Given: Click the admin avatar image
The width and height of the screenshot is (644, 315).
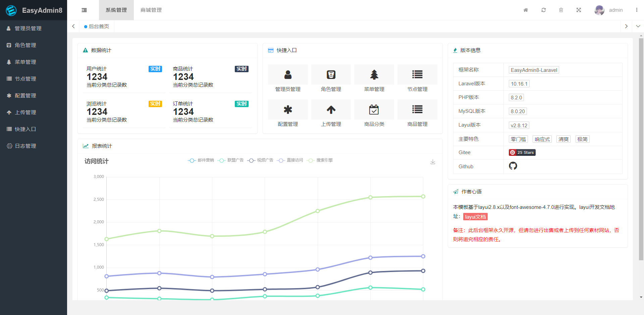Looking at the screenshot, I should point(599,10).
